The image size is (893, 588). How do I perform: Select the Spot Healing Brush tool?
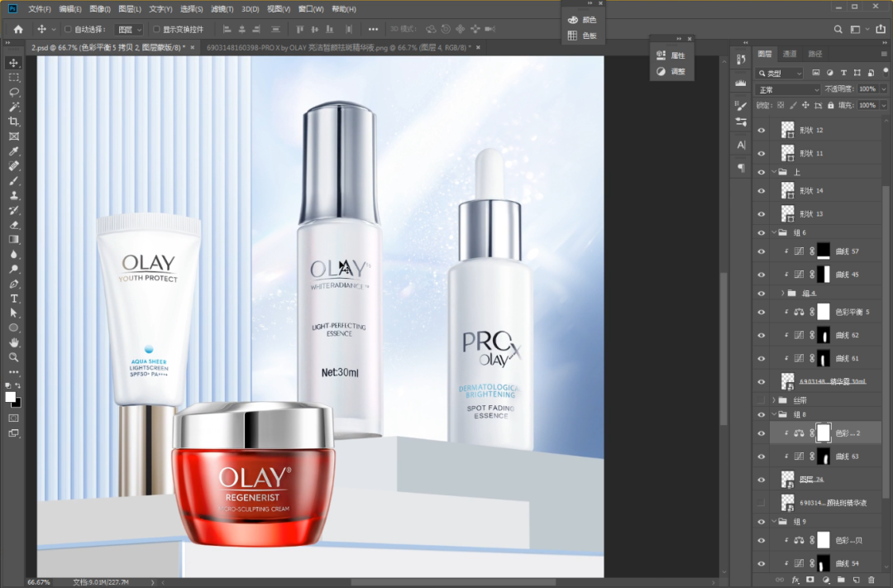pos(14,166)
